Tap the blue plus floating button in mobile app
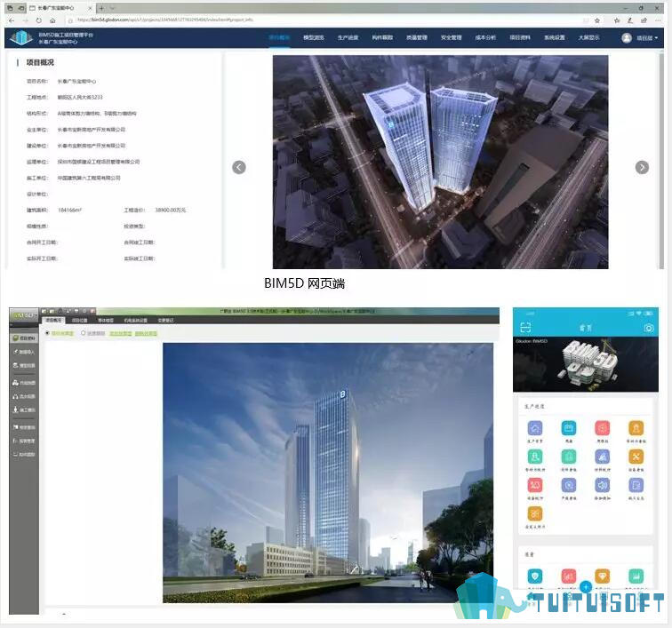Image resolution: width=672 pixels, height=628 pixels. pyautogui.click(x=586, y=587)
